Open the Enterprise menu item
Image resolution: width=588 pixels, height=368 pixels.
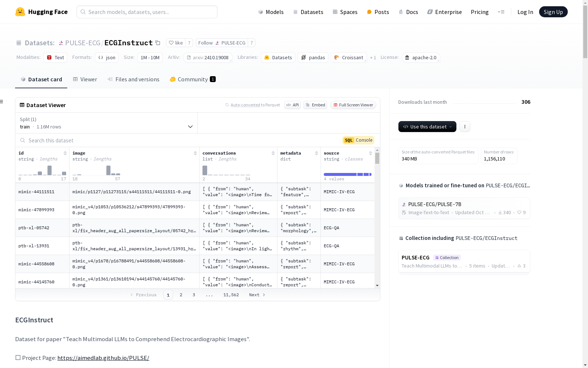(x=444, y=12)
